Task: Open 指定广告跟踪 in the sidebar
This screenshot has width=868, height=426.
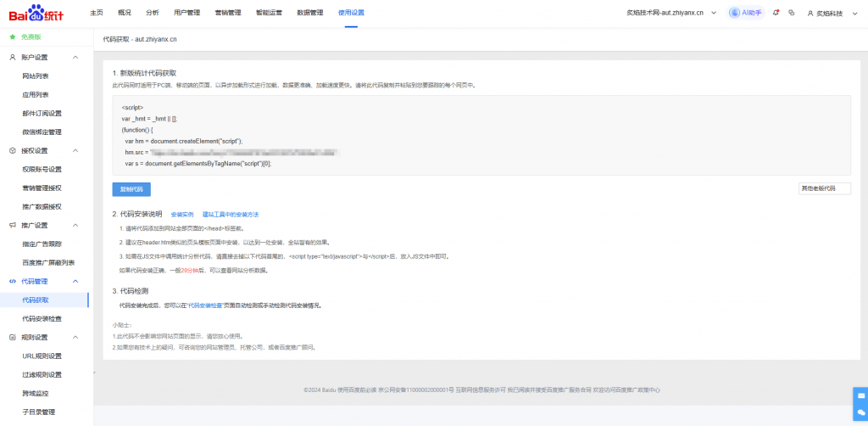Action: (x=42, y=244)
